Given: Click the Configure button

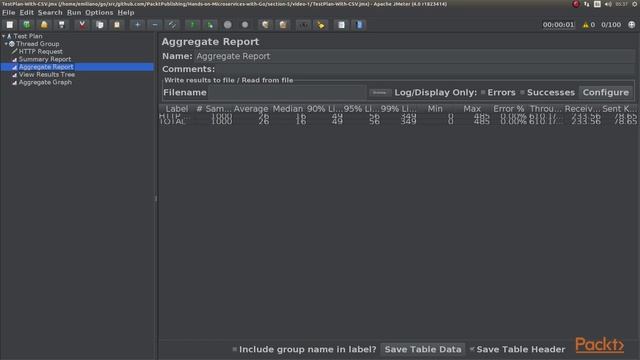Looking at the screenshot, I should [606, 93].
